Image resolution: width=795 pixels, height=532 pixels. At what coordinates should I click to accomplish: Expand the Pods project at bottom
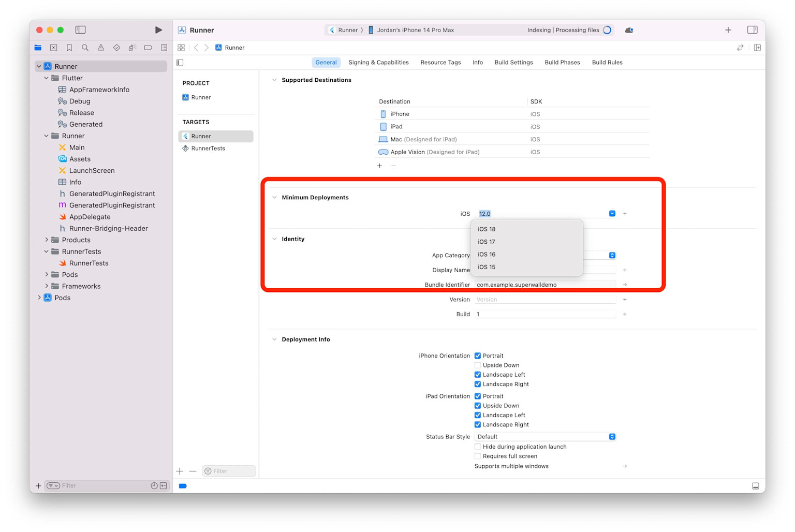(x=39, y=298)
